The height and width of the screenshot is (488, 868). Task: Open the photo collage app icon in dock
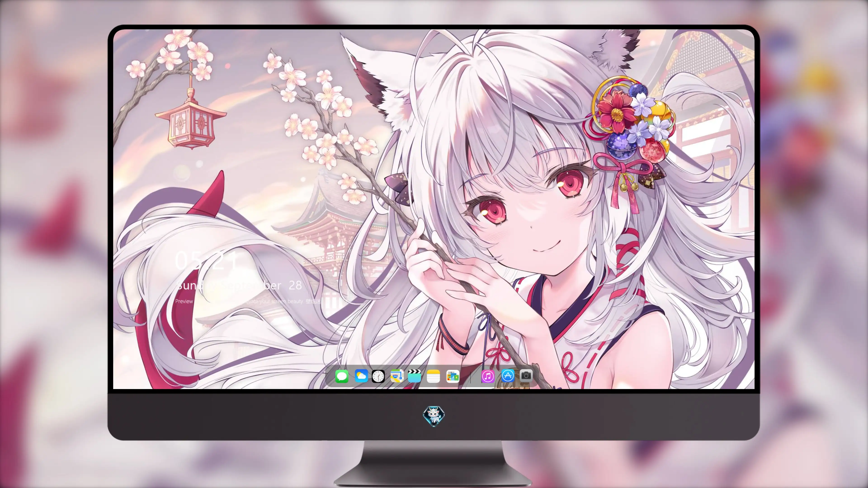point(453,376)
